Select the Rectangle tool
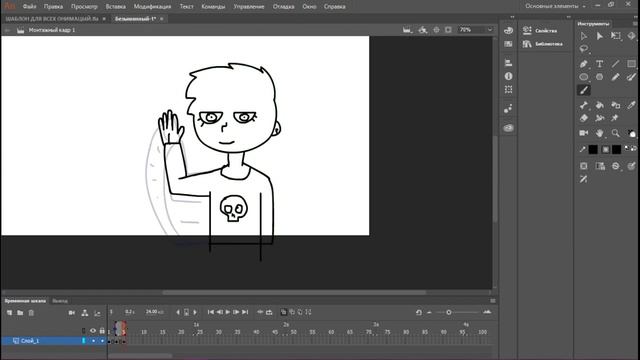640x360 pixels. (x=631, y=64)
